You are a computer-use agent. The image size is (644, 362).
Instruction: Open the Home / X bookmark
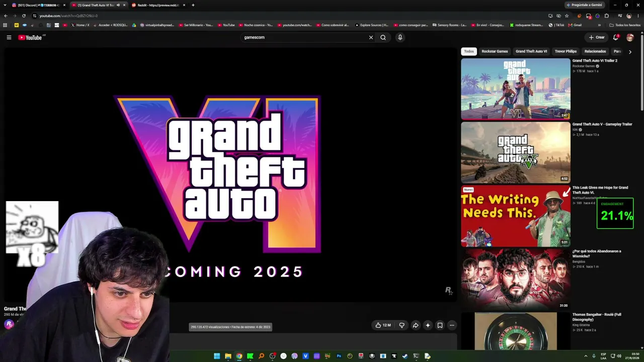pyautogui.click(x=80, y=25)
